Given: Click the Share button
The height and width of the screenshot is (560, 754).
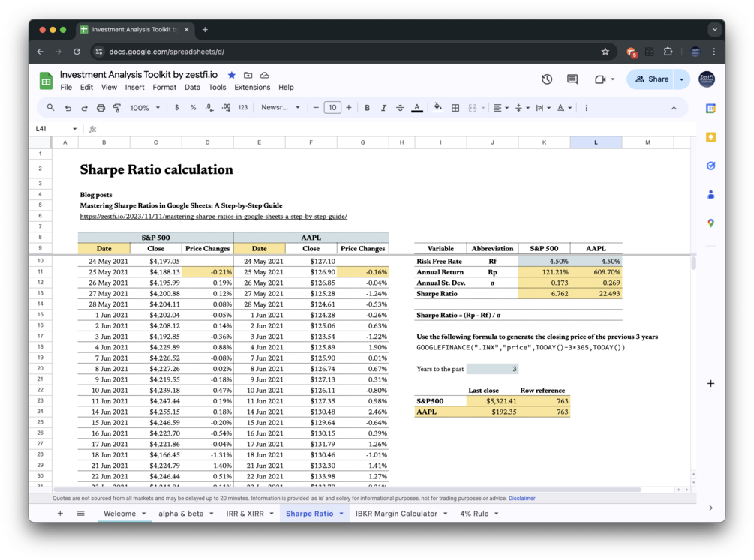Looking at the screenshot, I should (652, 79).
